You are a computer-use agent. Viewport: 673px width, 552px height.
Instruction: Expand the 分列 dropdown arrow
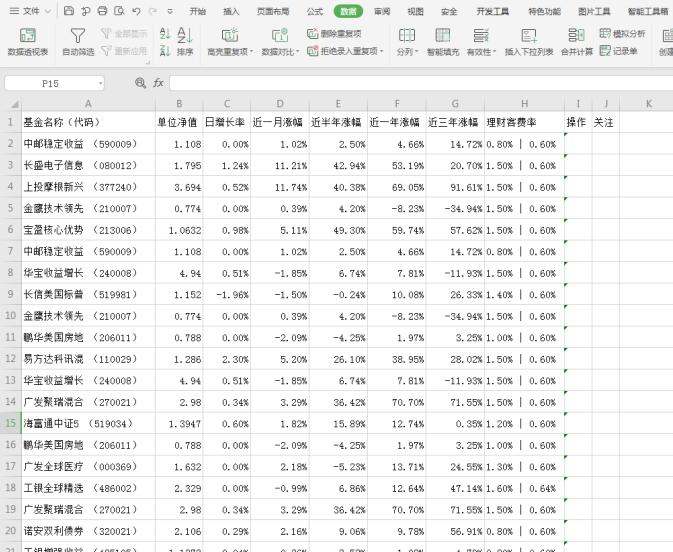(x=416, y=52)
